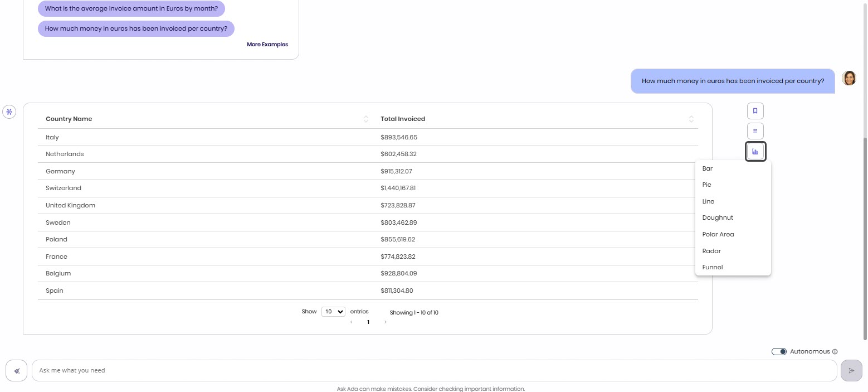Click the chart type icon button
Viewport: 868px width, 392px height.
755,152
